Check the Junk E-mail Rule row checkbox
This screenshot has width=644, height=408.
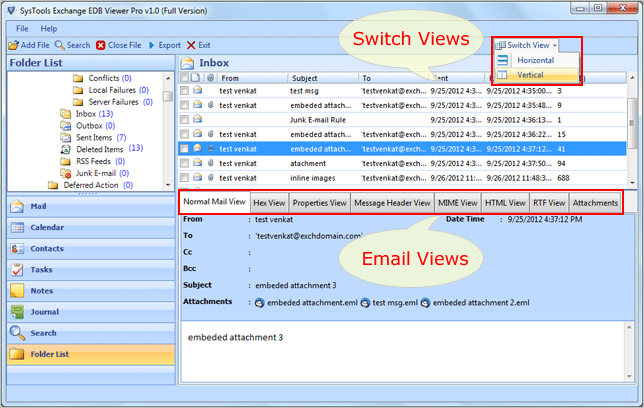coord(184,120)
